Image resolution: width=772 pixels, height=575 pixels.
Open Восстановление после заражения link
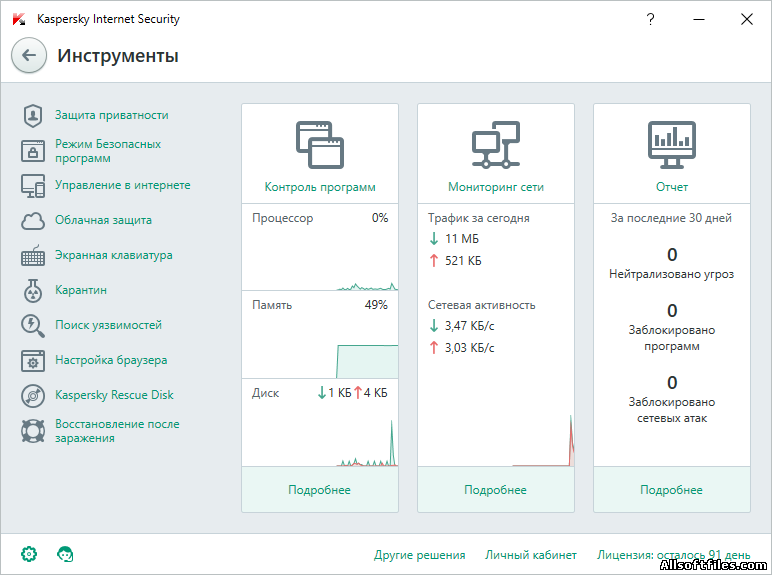click(117, 431)
